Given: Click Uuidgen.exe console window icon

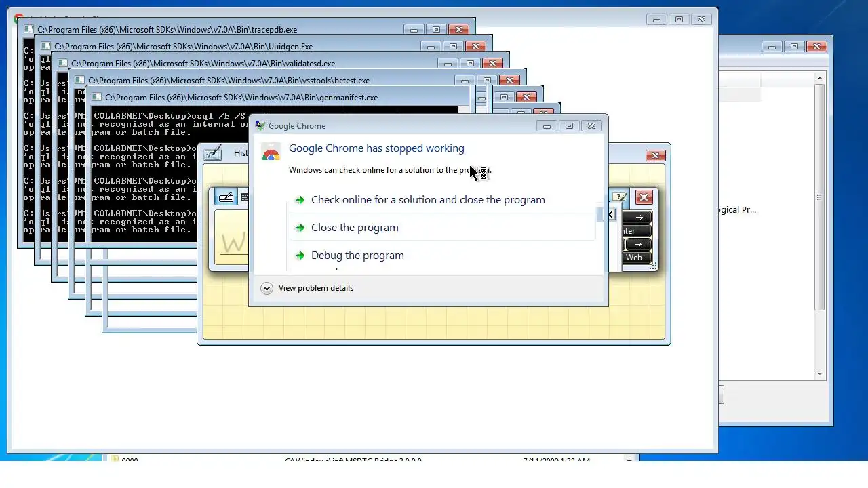Looking at the screenshot, I should point(45,47).
